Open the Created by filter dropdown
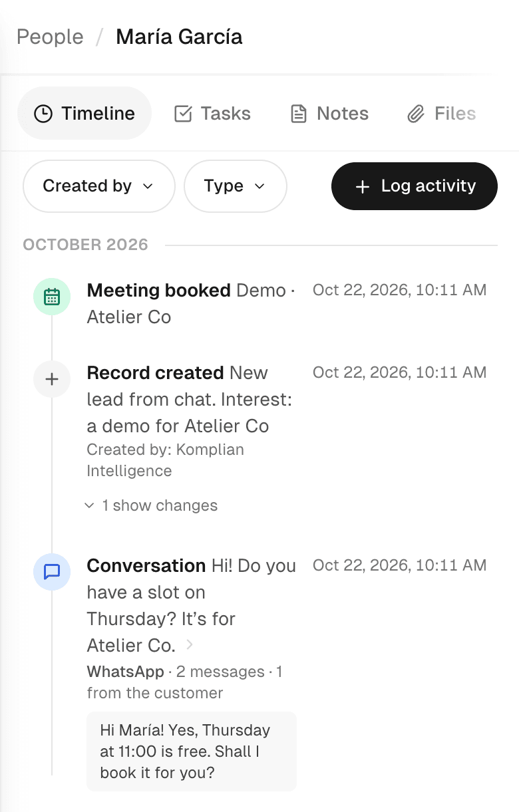The height and width of the screenshot is (812, 519). (99, 186)
